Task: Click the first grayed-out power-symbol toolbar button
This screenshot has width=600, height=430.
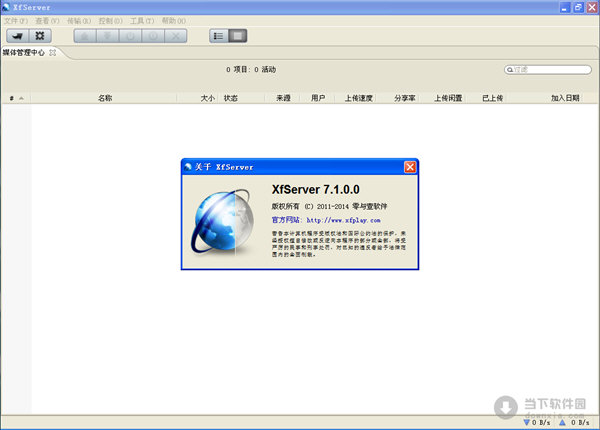Action: click(130, 36)
